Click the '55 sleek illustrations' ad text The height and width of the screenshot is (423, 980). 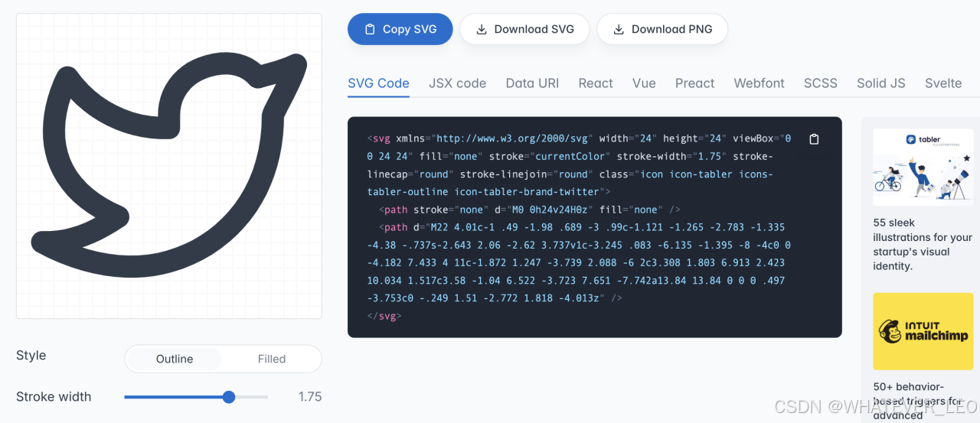pyautogui.click(x=923, y=244)
